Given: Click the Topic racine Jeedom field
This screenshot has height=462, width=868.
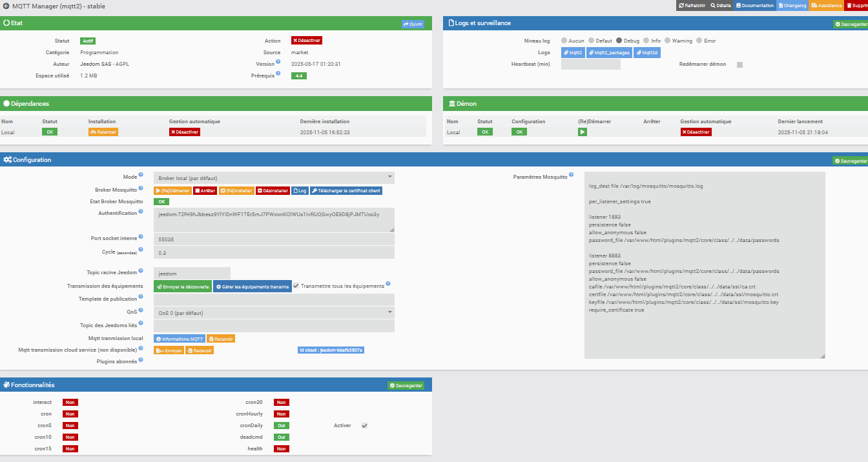Looking at the screenshot, I should point(192,274).
